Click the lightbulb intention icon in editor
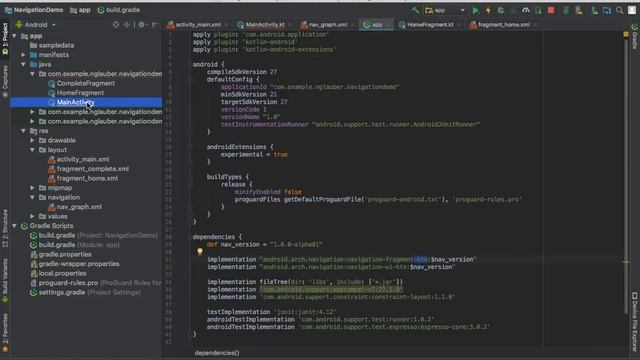640x360 pixels. [200, 251]
